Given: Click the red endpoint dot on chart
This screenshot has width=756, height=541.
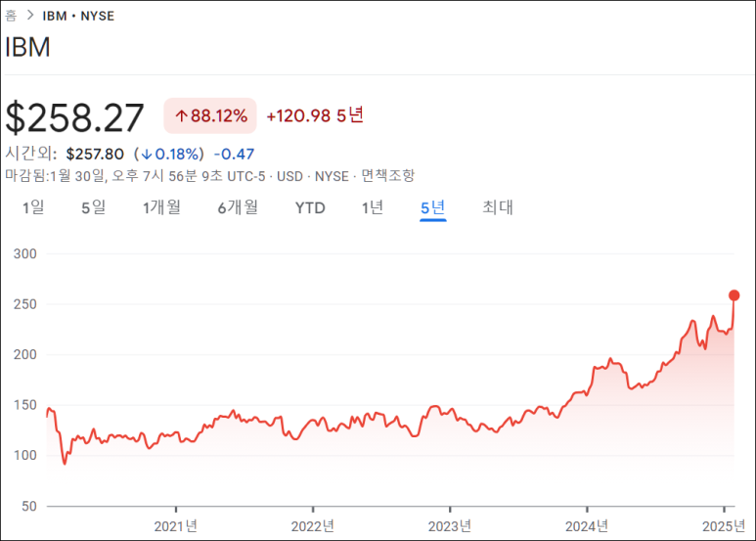Looking at the screenshot, I should [x=734, y=295].
